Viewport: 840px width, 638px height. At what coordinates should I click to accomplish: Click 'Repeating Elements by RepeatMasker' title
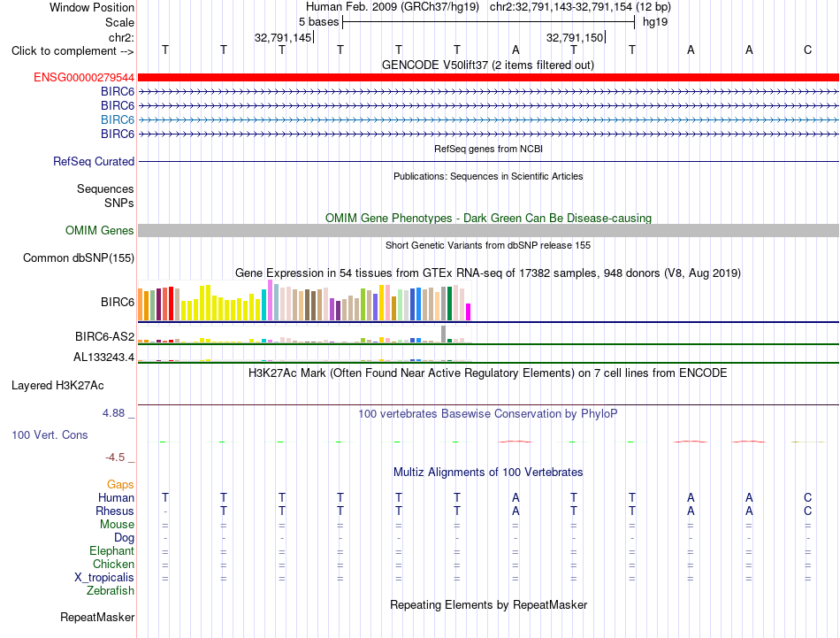(488, 604)
